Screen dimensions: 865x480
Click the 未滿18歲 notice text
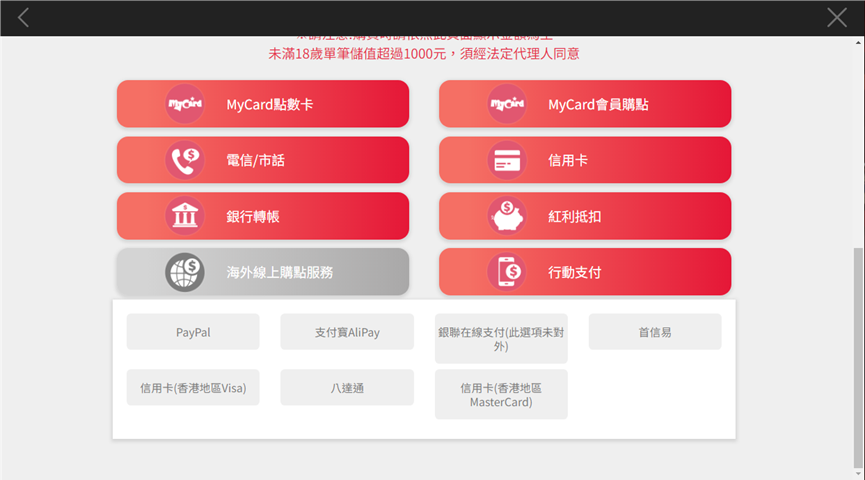point(424,54)
